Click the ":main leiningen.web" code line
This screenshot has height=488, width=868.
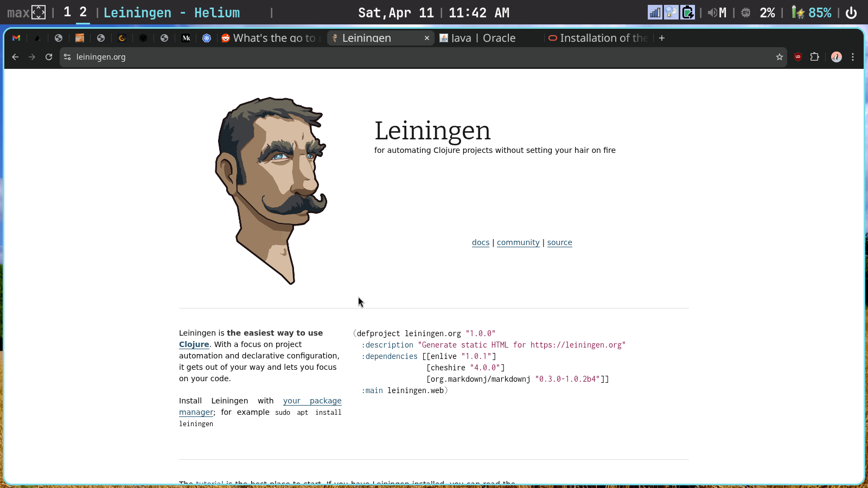pos(405,390)
